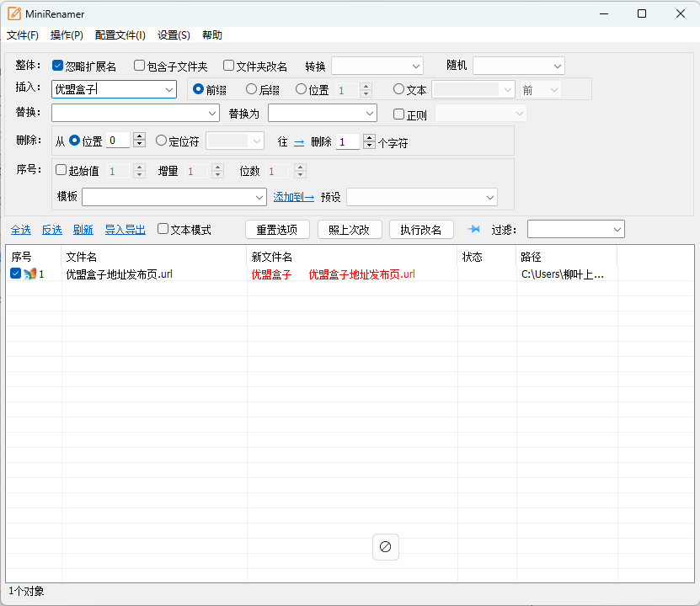
Task: Select the delete-from 位置 radio button
Action: point(75,141)
